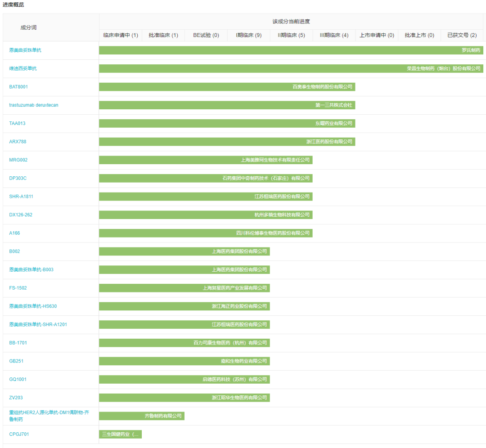Open the 恩美曲妥珠单抗 ingredient link
The width and height of the screenshot is (486, 448).
point(25,50)
